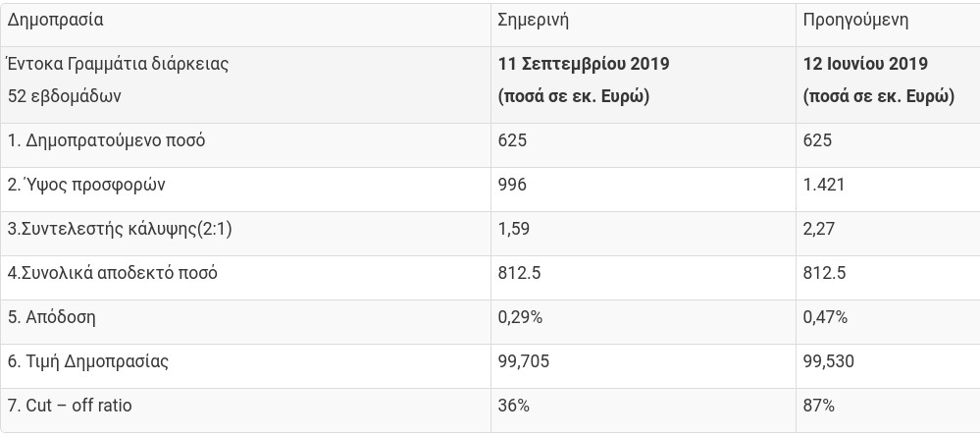Select coverage ratio value 1,59
980x437 pixels.
click(514, 229)
